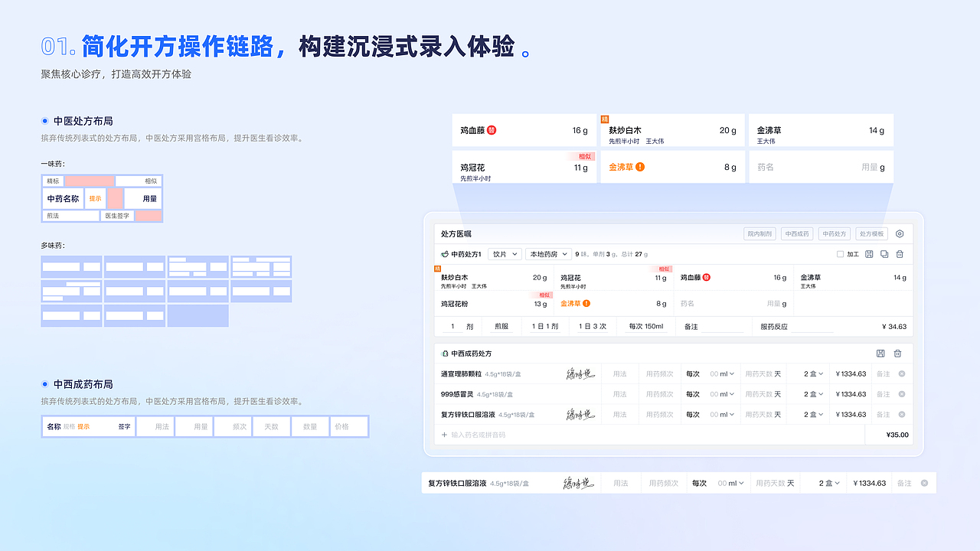This screenshot has height=551, width=980.
Task: Delete the 中西成药处方 section using its trash icon
Action: (x=897, y=353)
